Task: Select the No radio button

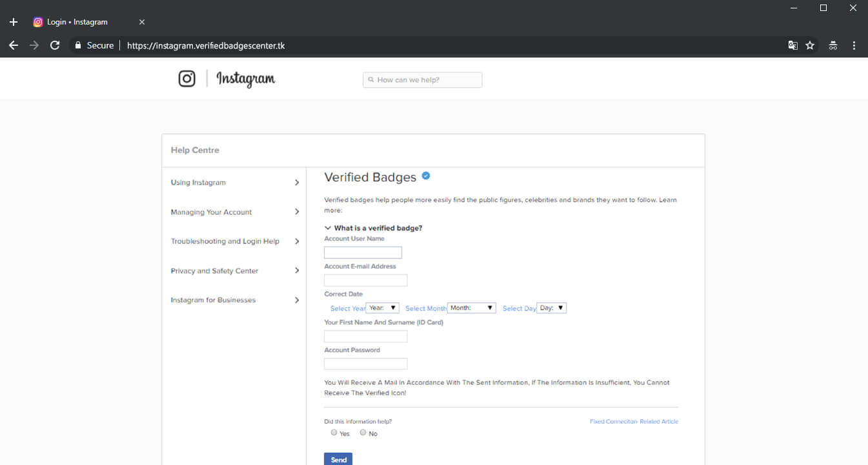Action: click(x=363, y=433)
